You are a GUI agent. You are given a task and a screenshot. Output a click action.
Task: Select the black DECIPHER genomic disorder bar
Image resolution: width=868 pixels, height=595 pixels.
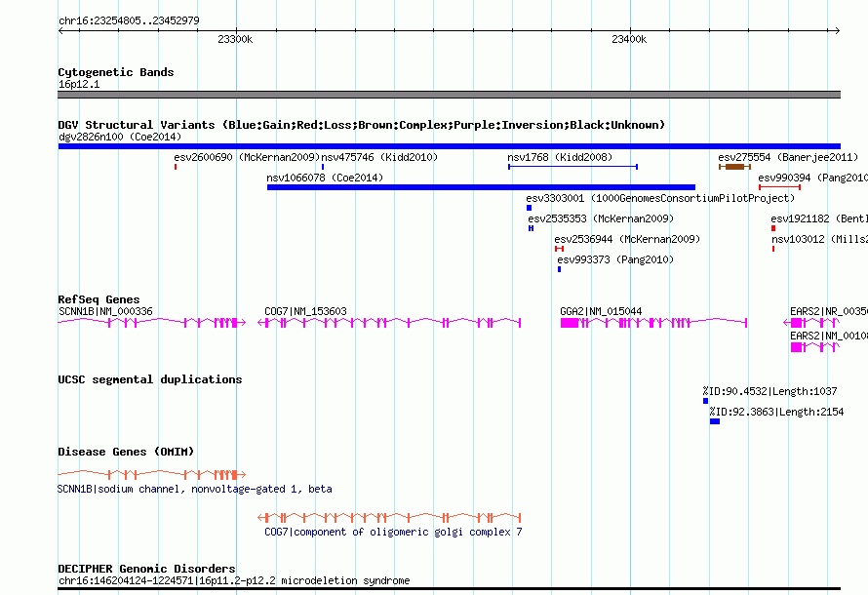point(449,589)
